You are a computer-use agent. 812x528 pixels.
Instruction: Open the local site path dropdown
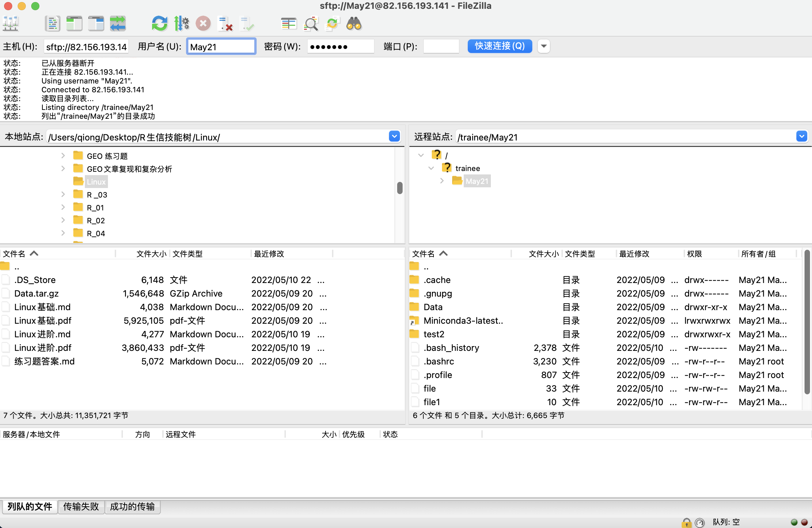coord(394,136)
